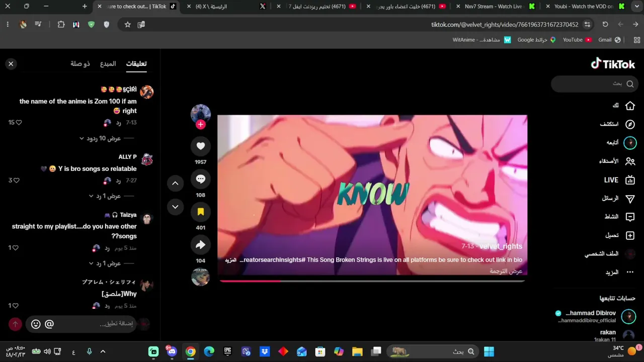Open video comments via speech bubble icon
This screenshot has width=644, height=362.
coord(200,179)
